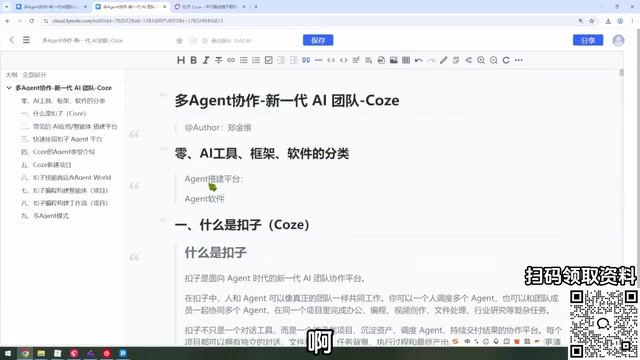Click the editor vertical scrollbar thumb

pyautogui.click(x=622, y=73)
